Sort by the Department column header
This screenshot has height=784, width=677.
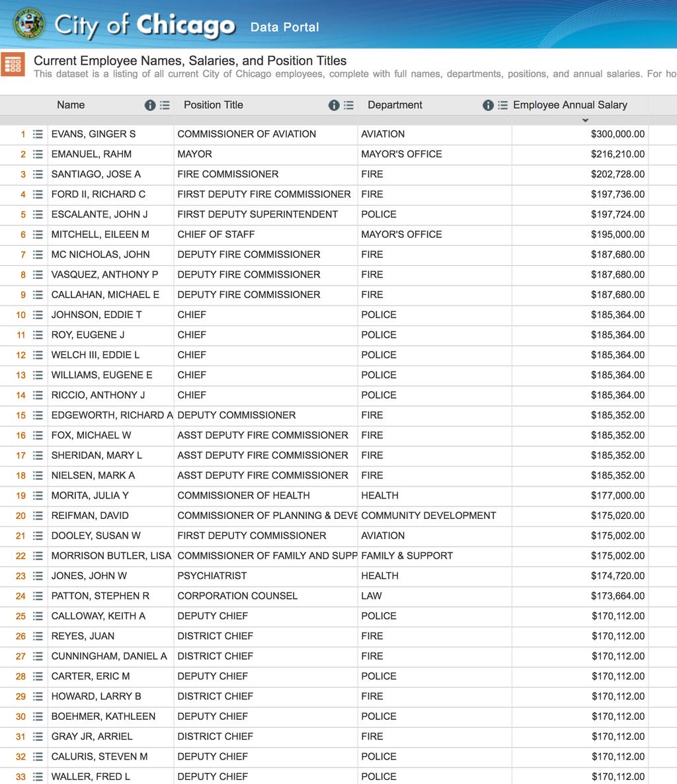click(x=395, y=105)
